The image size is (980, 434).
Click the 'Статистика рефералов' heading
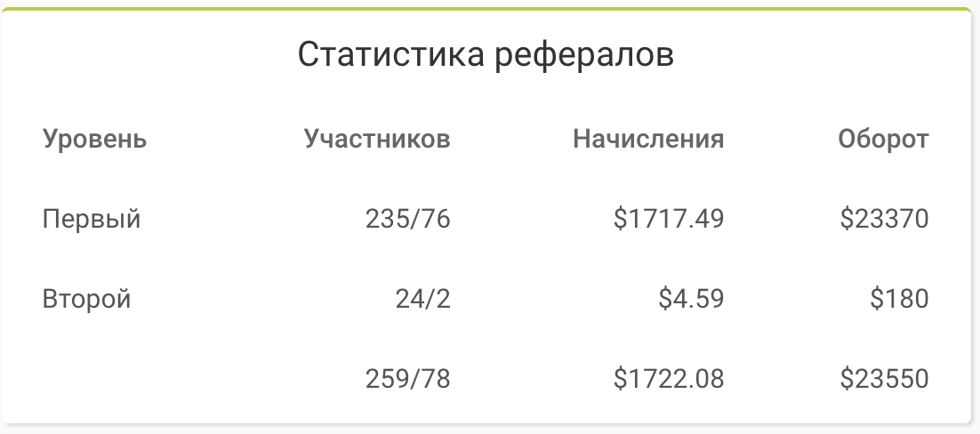click(486, 55)
